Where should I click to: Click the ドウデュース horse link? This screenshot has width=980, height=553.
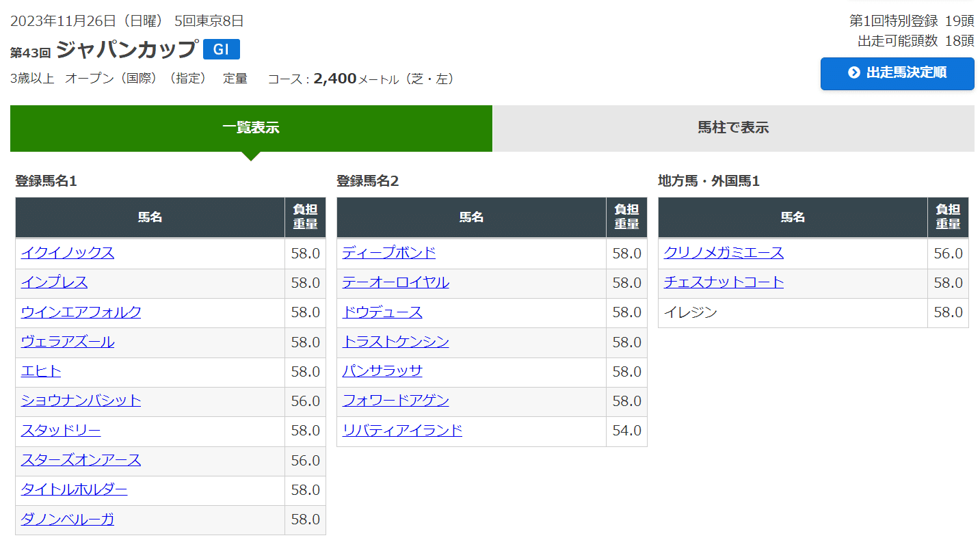click(x=382, y=312)
